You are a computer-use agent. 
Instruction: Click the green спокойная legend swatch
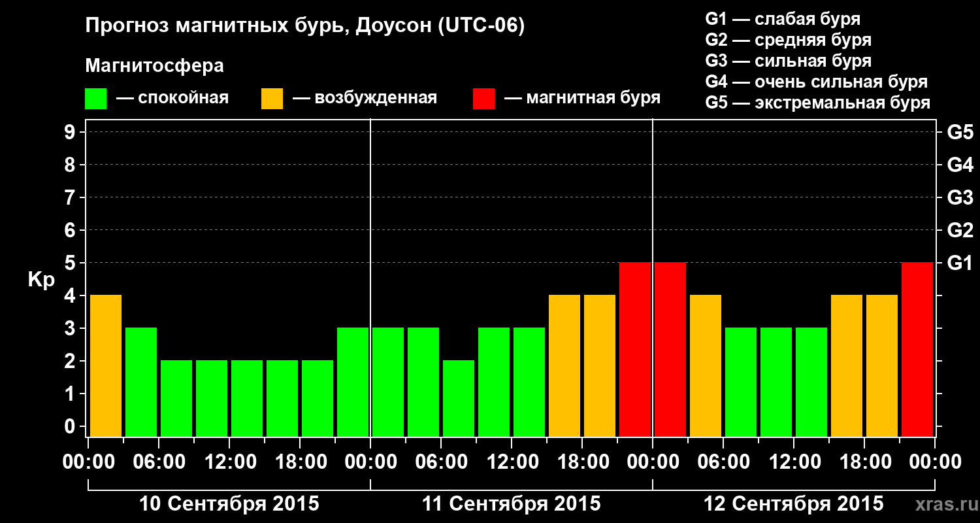click(x=95, y=99)
